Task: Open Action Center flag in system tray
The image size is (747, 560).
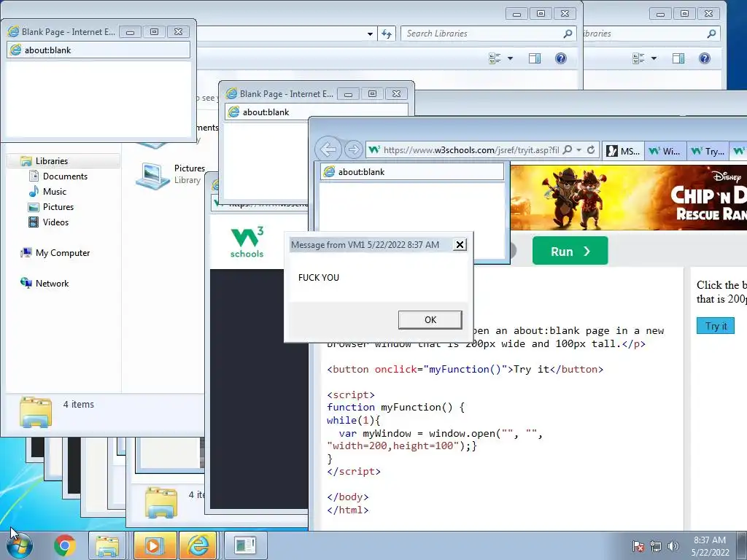Action: coord(638,546)
